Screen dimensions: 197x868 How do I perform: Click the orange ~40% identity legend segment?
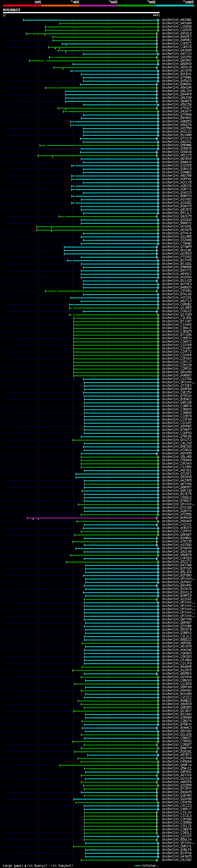(x=60, y=6)
